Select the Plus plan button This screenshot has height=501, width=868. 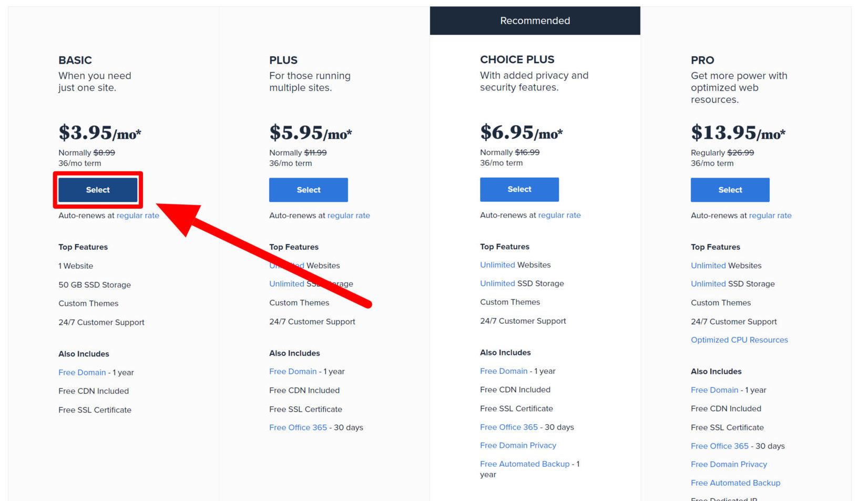309,190
